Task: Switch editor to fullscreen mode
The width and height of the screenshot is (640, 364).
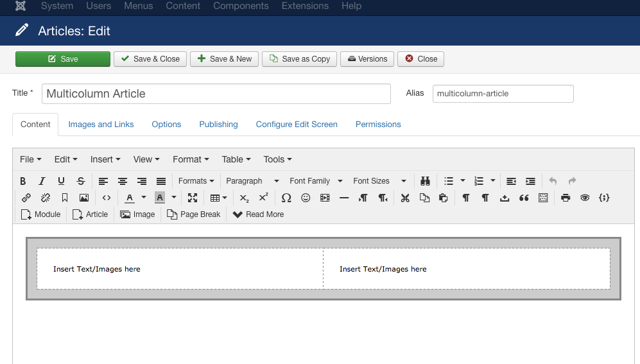Action: tap(193, 198)
